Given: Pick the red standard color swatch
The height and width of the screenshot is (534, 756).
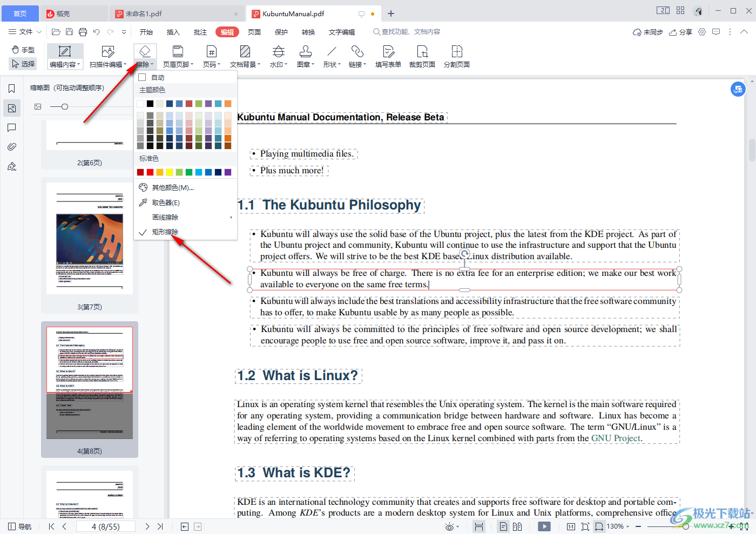Looking at the screenshot, I should (x=150, y=172).
